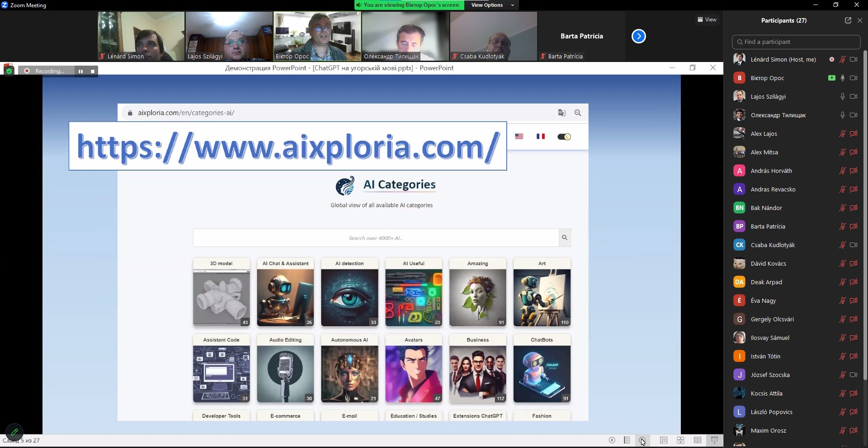The image size is (868, 448).
Task: Click the green encryption shield icon
Action: 9,71
